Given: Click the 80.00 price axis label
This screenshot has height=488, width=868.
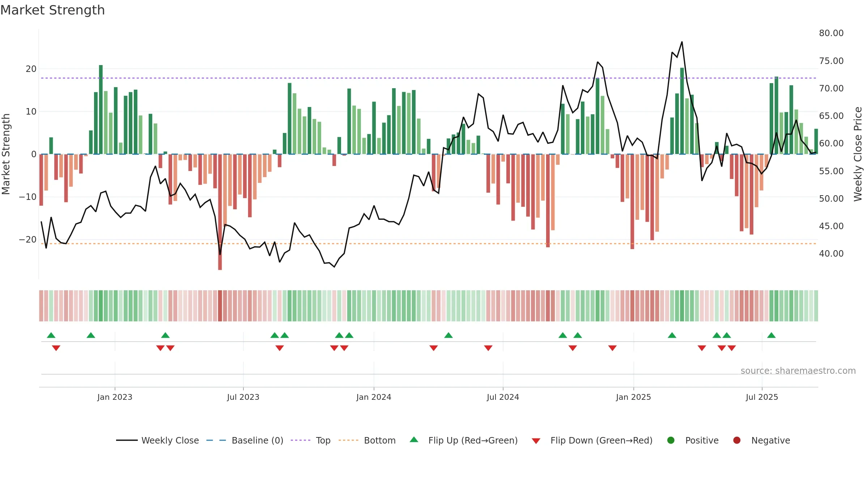Looking at the screenshot, I should click(x=831, y=33).
